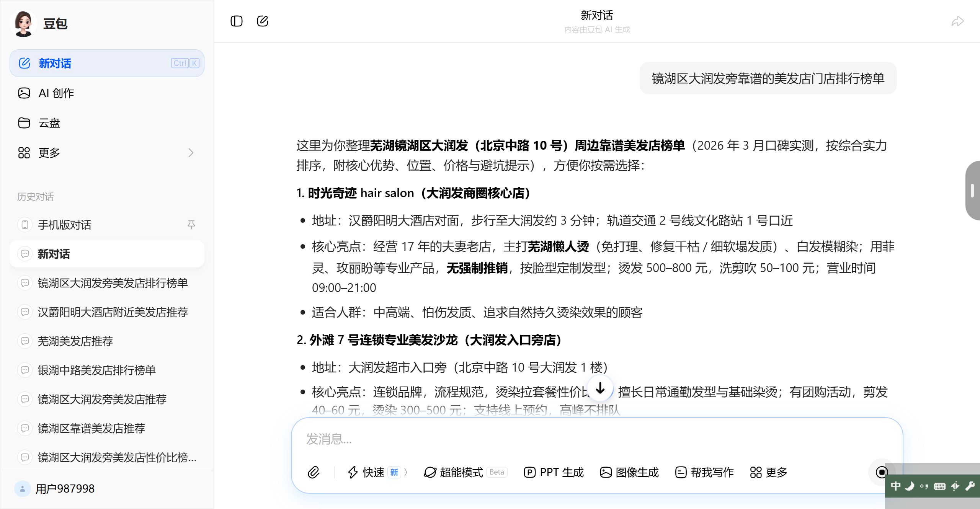Start a new chat from sidebar

pos(107,63)
